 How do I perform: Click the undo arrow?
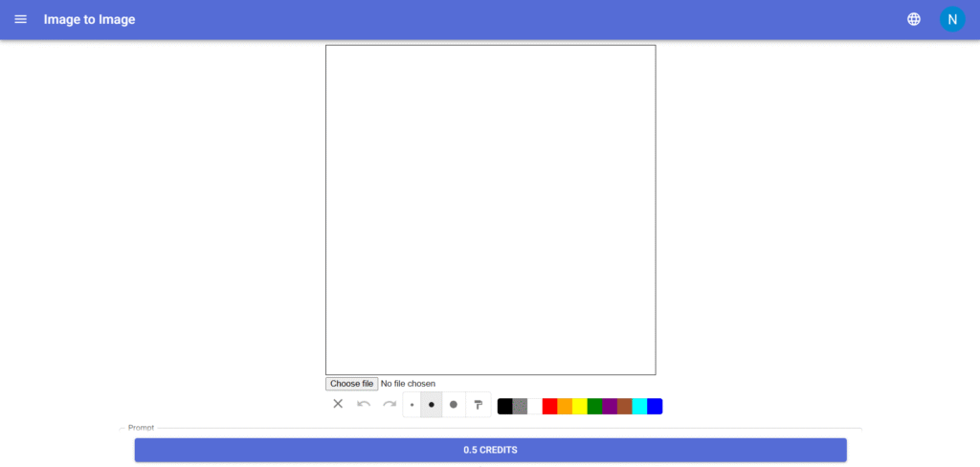364,404
